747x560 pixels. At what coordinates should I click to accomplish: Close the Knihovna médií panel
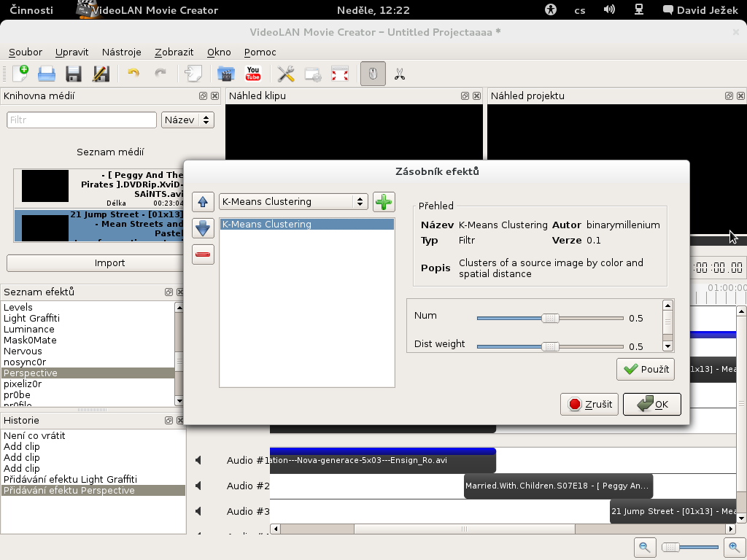pyautogui.click(x=215, y=96)
